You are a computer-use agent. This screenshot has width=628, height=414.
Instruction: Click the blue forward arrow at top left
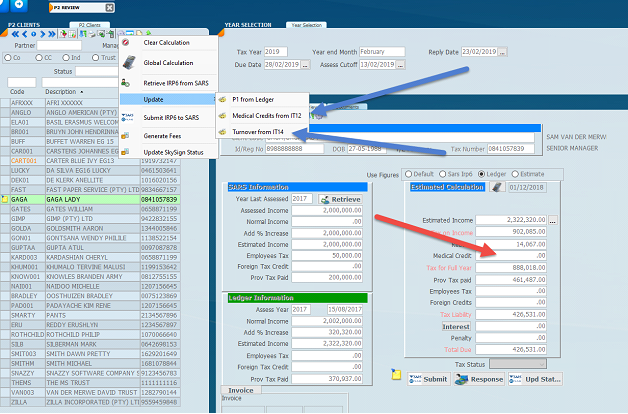tap(20, 5)
